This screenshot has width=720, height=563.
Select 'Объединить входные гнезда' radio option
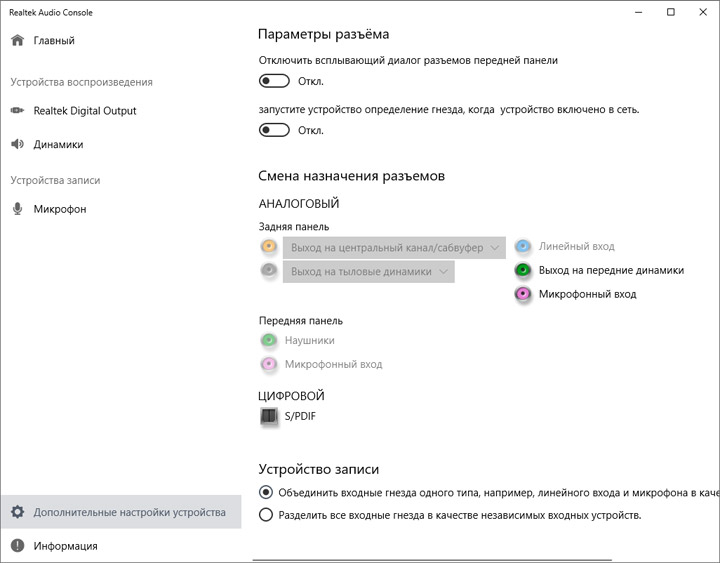tap(265, 492)
